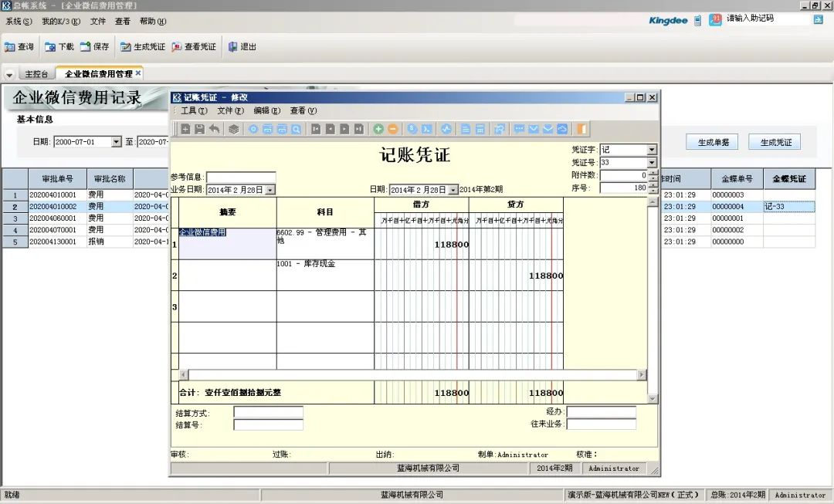This screenshot has width=834, height=504.
Task: Click the blue cloud icon in voucher toolbar
Action: 562,129
